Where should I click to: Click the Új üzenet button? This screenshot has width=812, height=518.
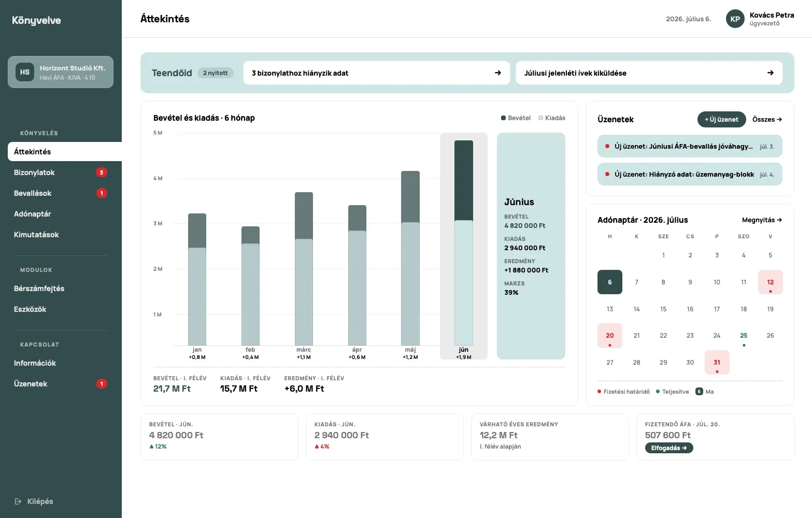coord(721,120)
